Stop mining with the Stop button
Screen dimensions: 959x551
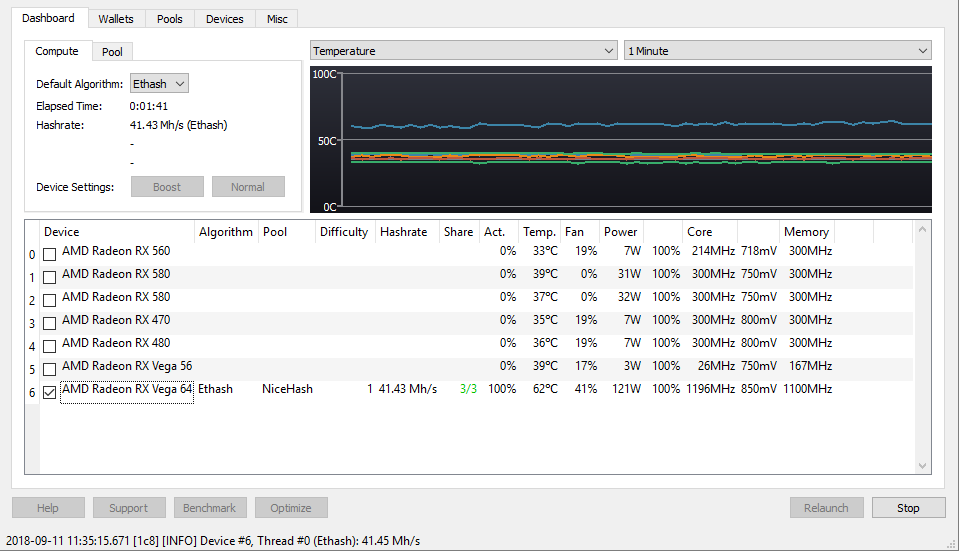pyautogui.click(x=908, y=508)
